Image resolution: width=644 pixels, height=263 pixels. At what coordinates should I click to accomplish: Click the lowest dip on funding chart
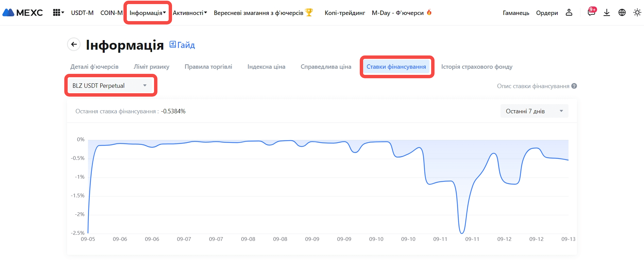tap(462, 233)
